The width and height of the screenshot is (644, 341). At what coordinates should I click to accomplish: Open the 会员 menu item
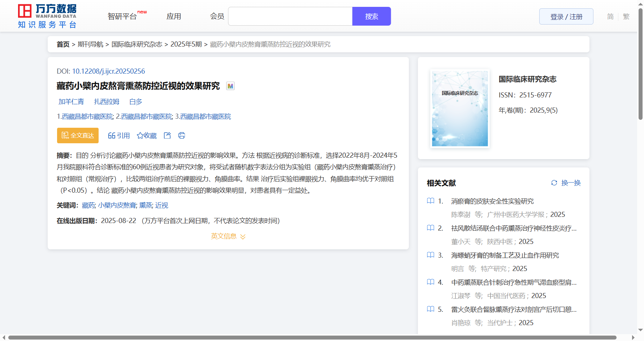pos(217,17)
